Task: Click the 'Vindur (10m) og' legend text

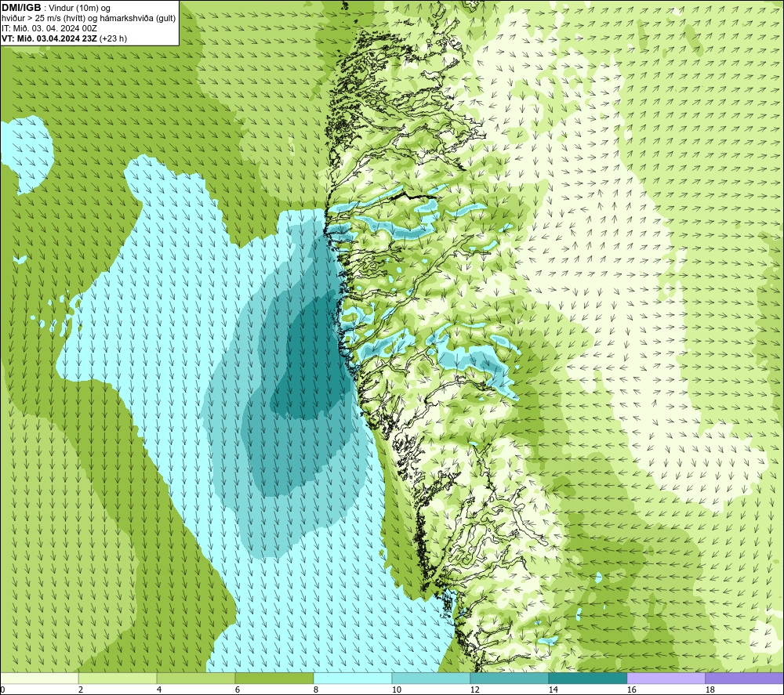Action: pyautogui.click(x=79, y=8)
